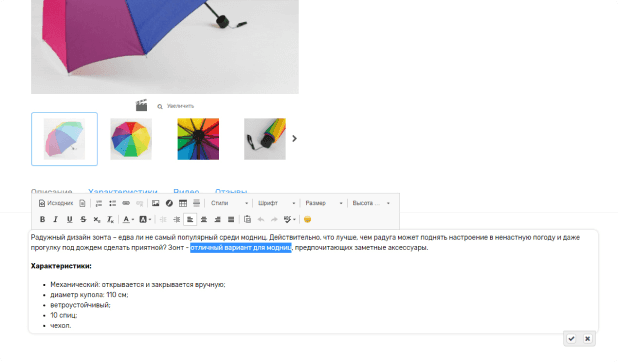Select the align left button
The width and height of the screenshot is (618, 362).
(x=190, y=219)
